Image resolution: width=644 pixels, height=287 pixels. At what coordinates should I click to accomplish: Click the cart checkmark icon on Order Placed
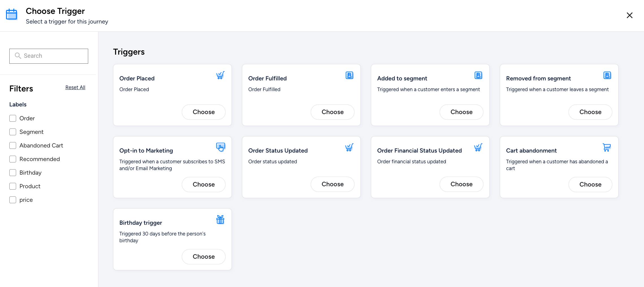pos(220,75)
